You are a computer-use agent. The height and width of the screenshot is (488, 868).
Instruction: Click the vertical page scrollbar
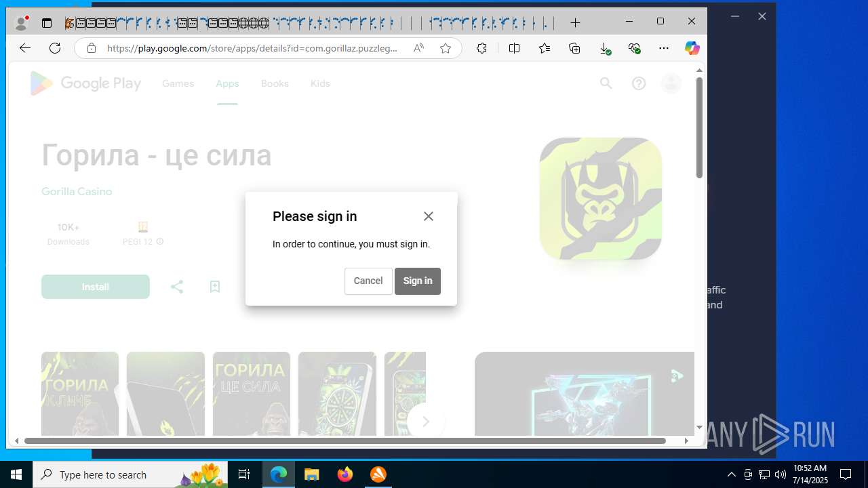click(x=699, y=129)
